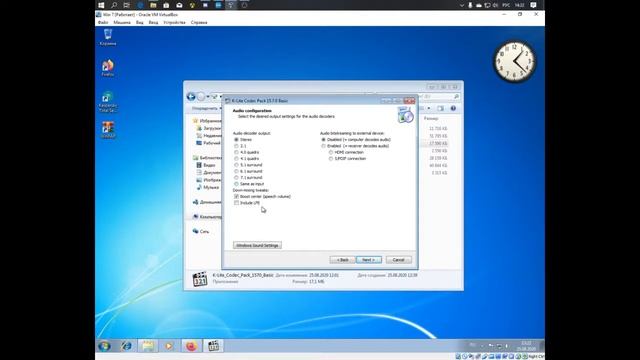Open Libraries (Библиотеки) in Explorer sidebar
This screenshot has height=360, width=640.
207,158
